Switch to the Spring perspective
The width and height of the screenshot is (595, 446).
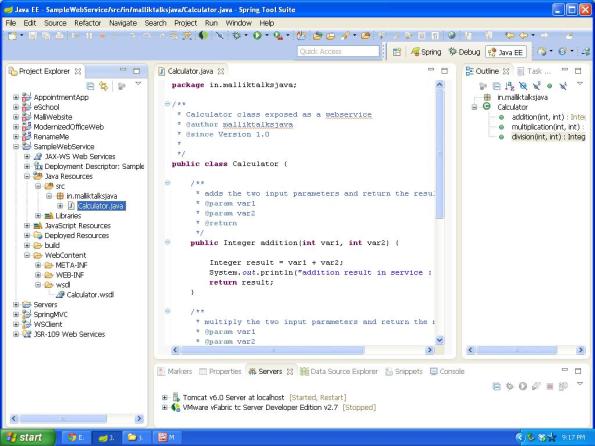(427, 52)
